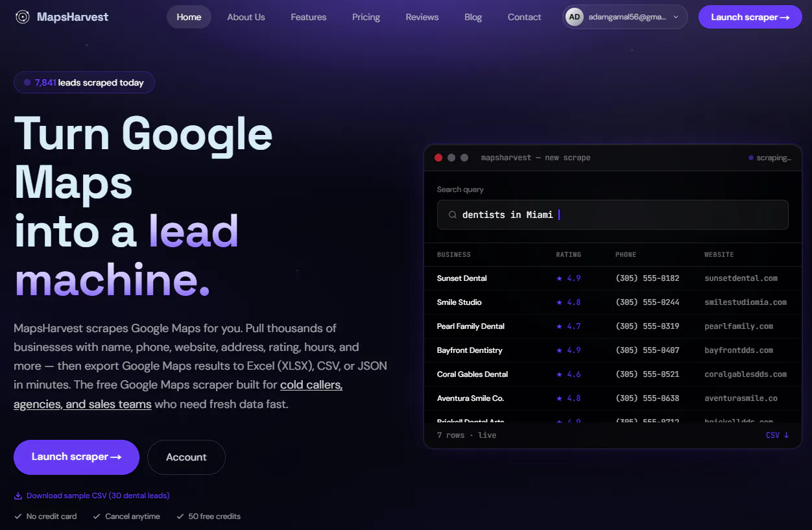
Task: Select the Aventura Smile Co. business name
Action: click(x=470, y=398)
